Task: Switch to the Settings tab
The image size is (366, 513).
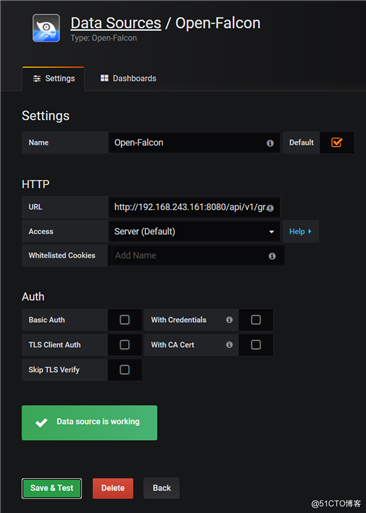Action: tap(54, 79)
